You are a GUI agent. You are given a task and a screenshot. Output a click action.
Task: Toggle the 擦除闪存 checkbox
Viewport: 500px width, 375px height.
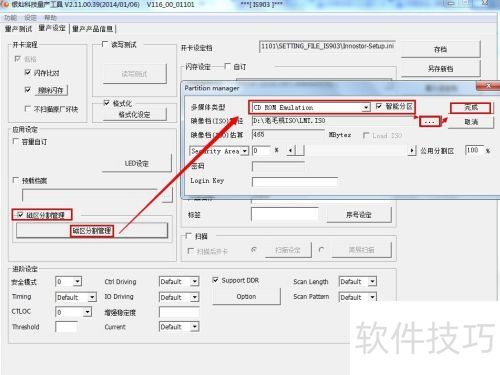pos(28,90)
